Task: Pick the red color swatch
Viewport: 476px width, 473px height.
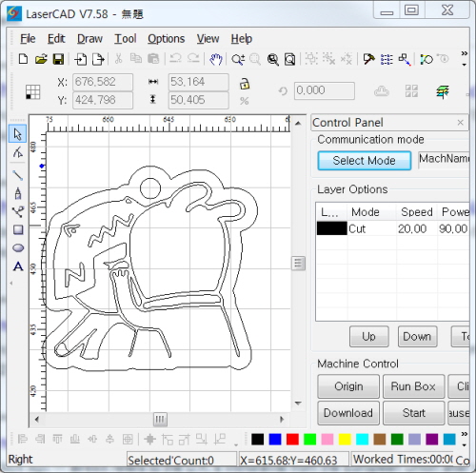Action: coord(292,440)
